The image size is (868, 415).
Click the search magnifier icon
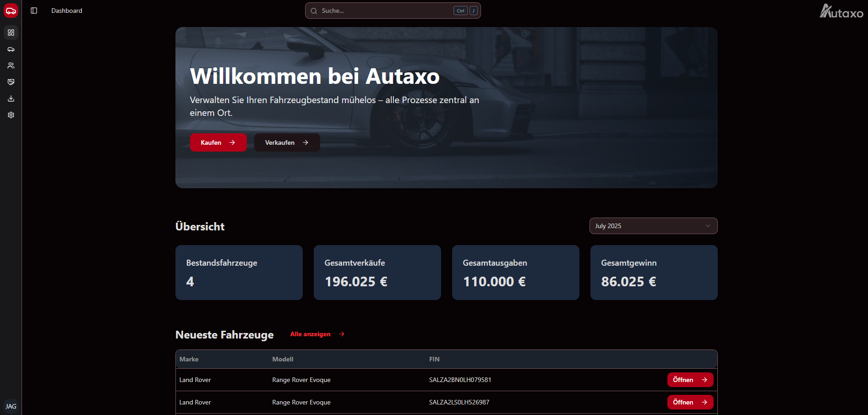(314, 11)
